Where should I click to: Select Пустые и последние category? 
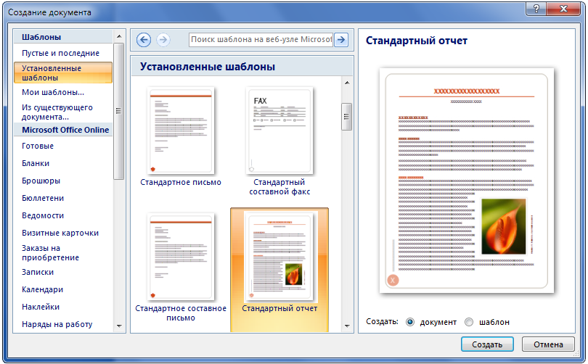(x=60, y=53)
